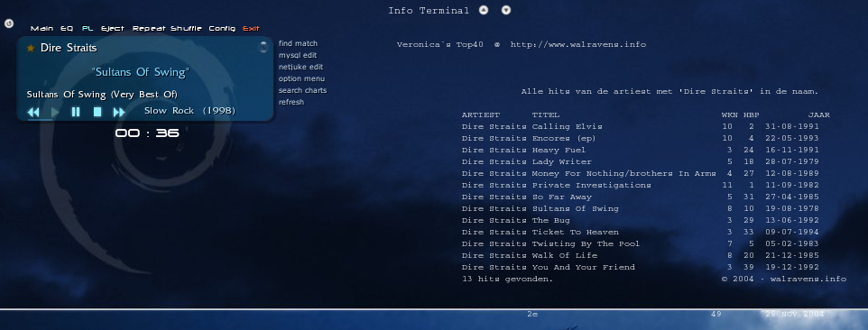868x330 pixels.
Task: Click the track progress bar under the rewind button
Action: click(40, 119)
